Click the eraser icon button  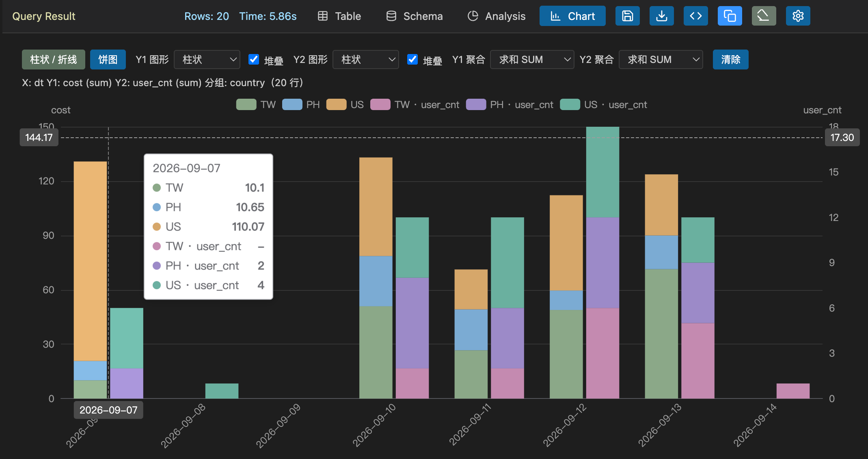coord(764,16)
